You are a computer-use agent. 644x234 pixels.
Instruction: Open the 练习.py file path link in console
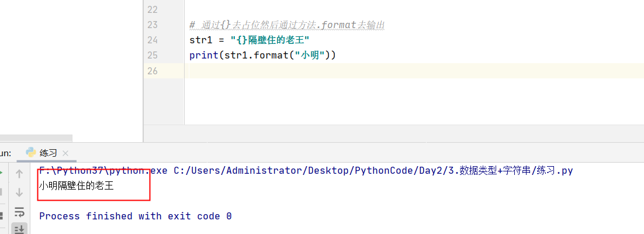[x=373, y=171]
